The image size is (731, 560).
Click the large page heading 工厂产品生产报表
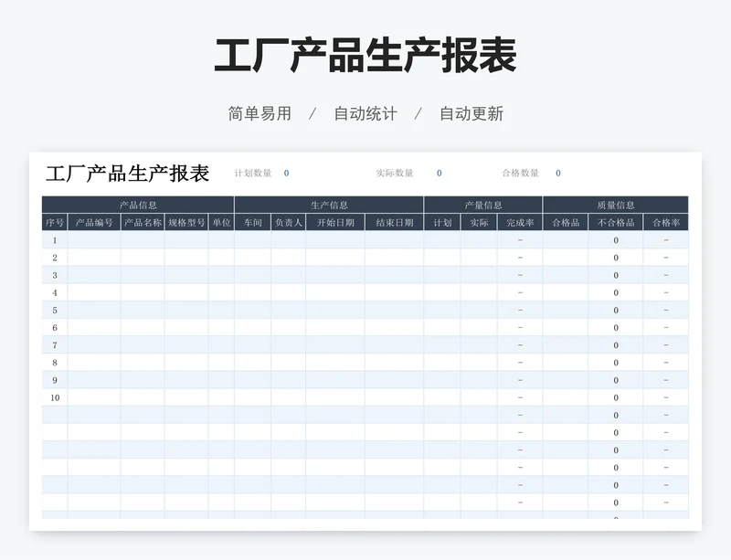pos(365,56)
